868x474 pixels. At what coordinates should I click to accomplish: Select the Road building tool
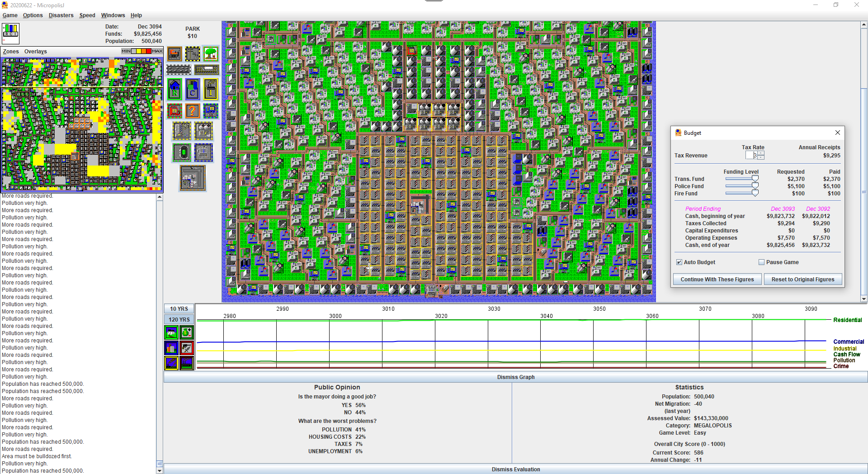click(x=179, y=70)
